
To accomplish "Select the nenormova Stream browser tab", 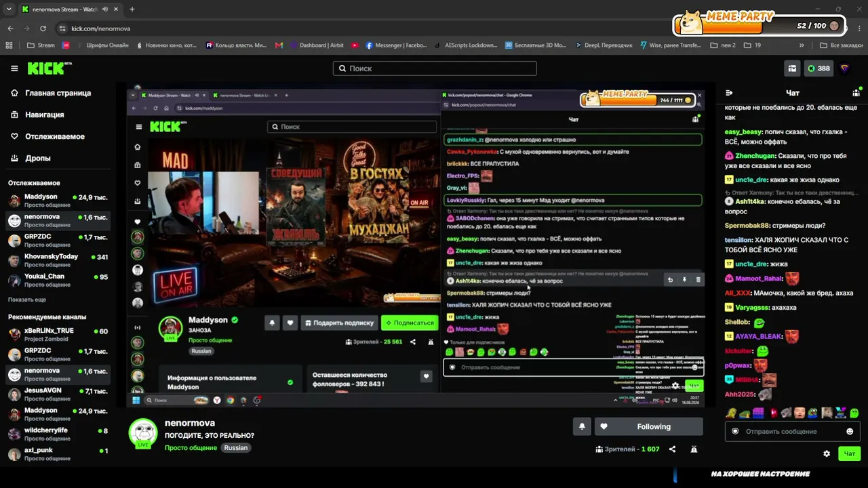I will point(71,9).
